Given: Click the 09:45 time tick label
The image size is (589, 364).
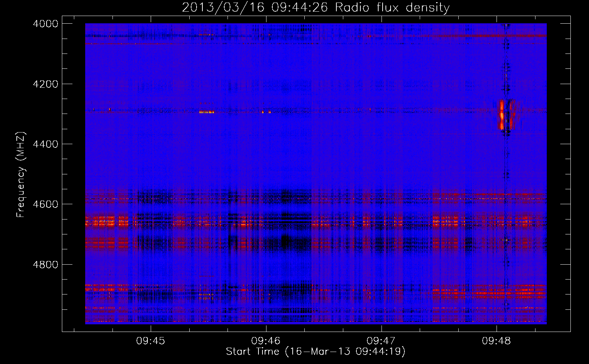Looking at the screenshot, I should point(151,341).
